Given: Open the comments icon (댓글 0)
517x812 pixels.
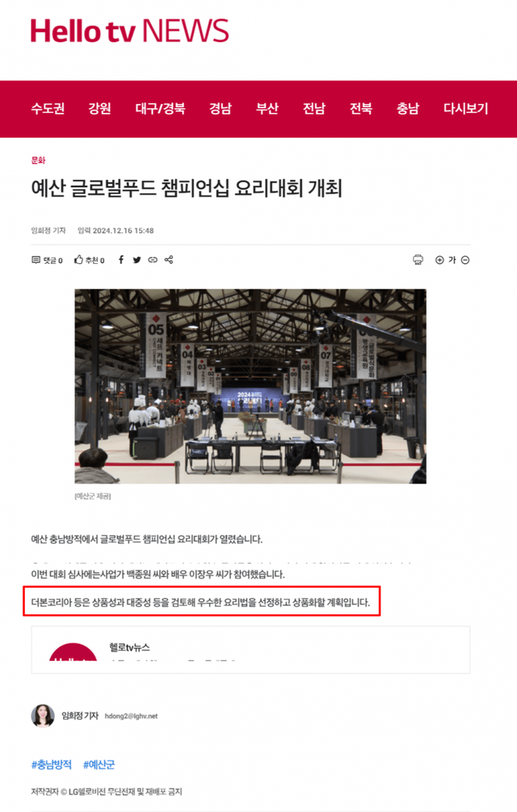Looking at the screenshot, I should click(x=36, y=260).
